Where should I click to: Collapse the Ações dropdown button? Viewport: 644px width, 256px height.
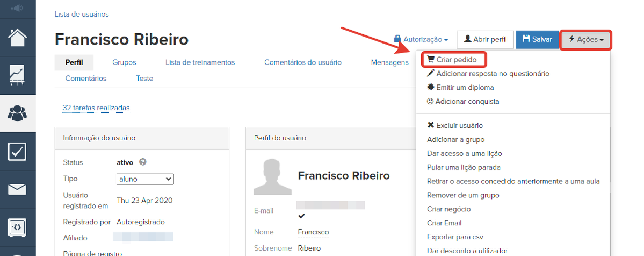coord(585,39)
